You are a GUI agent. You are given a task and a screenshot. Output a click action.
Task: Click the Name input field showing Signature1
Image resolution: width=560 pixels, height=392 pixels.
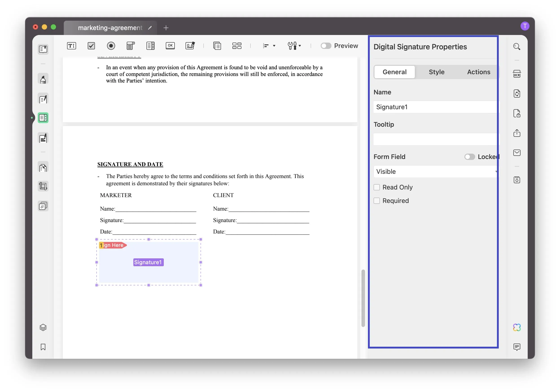(434, 107)
